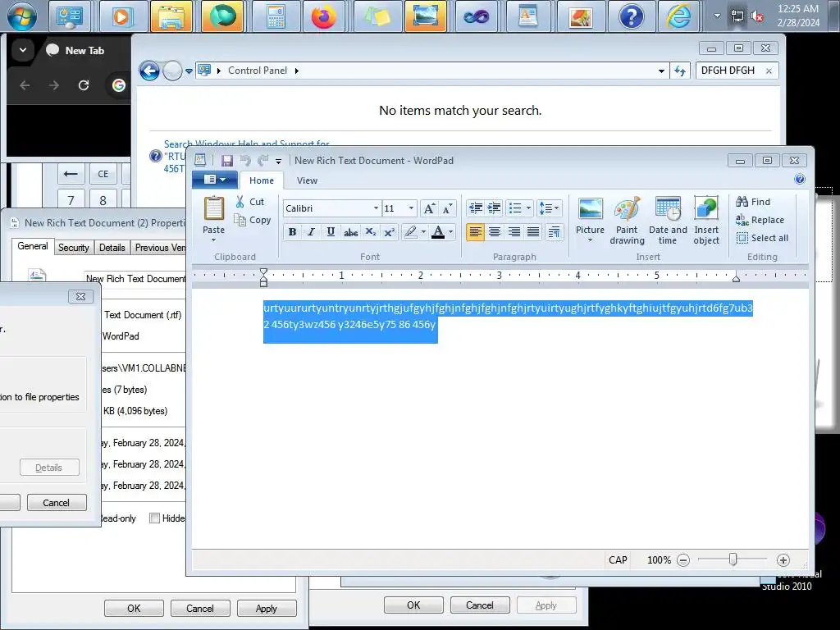This screenshot has width=840, height=630.
Task: Toggle strikethrough formatting
Action: point(350,232)
